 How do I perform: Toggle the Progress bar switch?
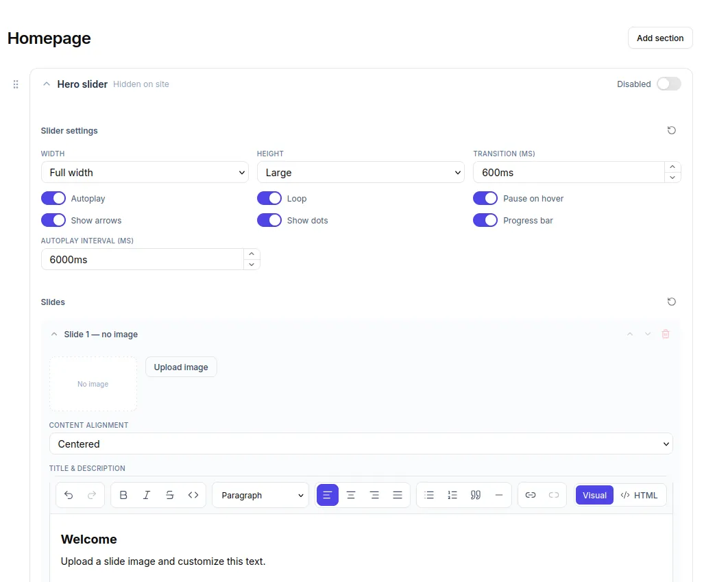pos(485,221)
